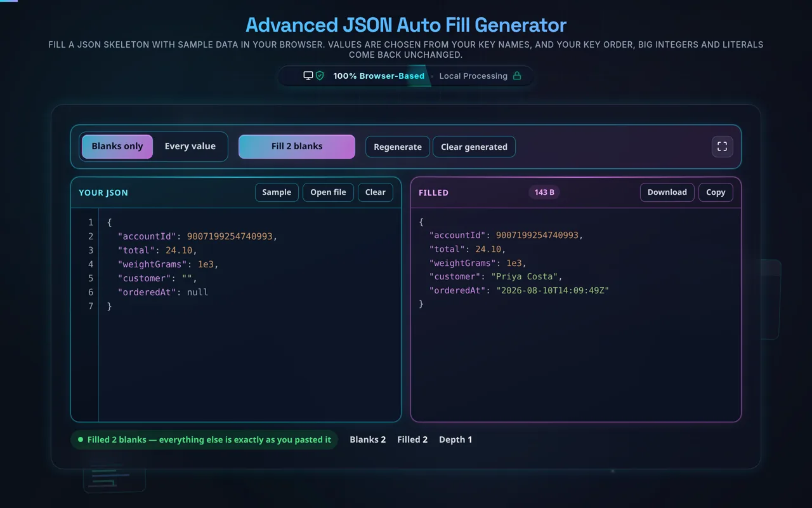Click the Fill 2 blanks button

(x=297, y=146)
